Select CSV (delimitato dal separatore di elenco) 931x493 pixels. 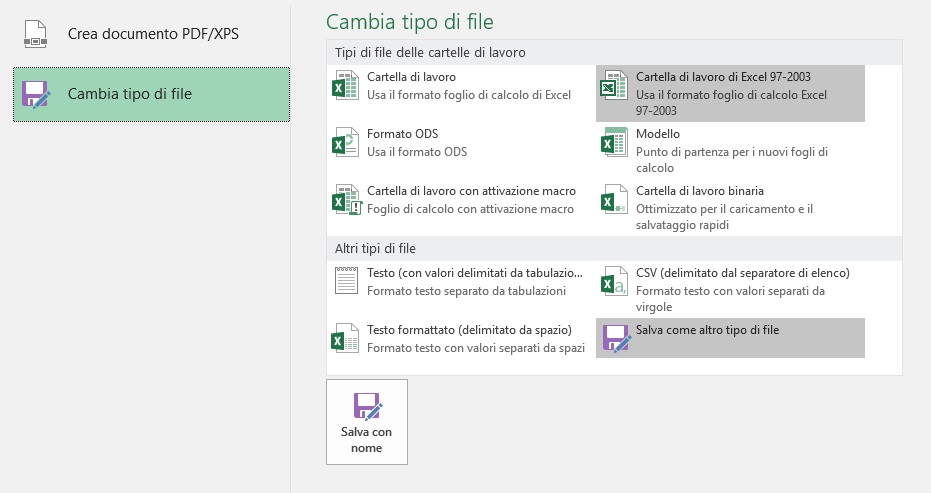[x=730, y=290]
